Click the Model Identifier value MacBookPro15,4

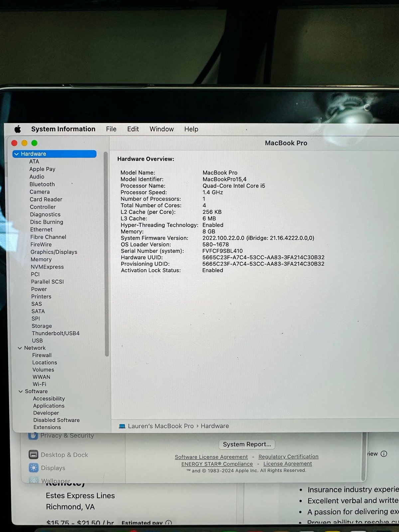[x=224, y=179]
